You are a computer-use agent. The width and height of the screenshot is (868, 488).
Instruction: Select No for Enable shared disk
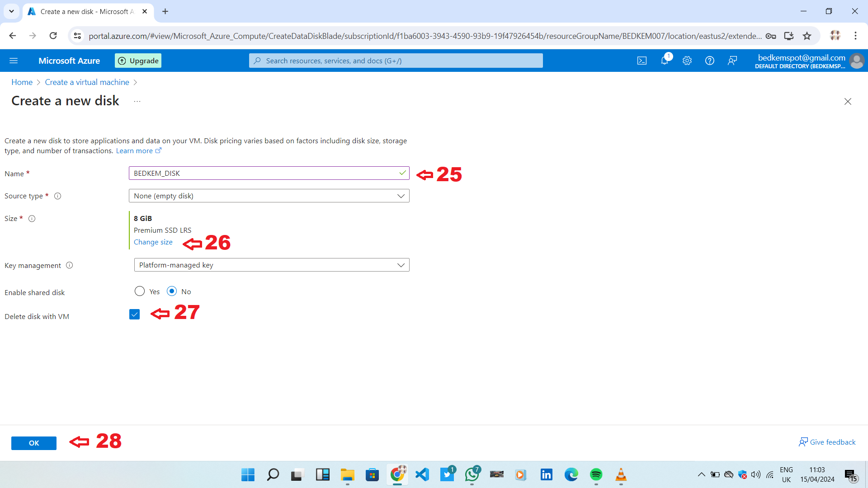[172, 291]
